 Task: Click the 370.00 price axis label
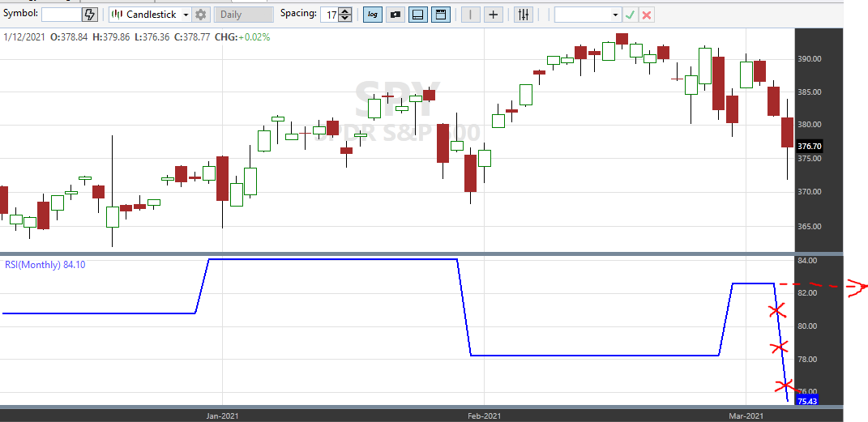tap(810, 192)
